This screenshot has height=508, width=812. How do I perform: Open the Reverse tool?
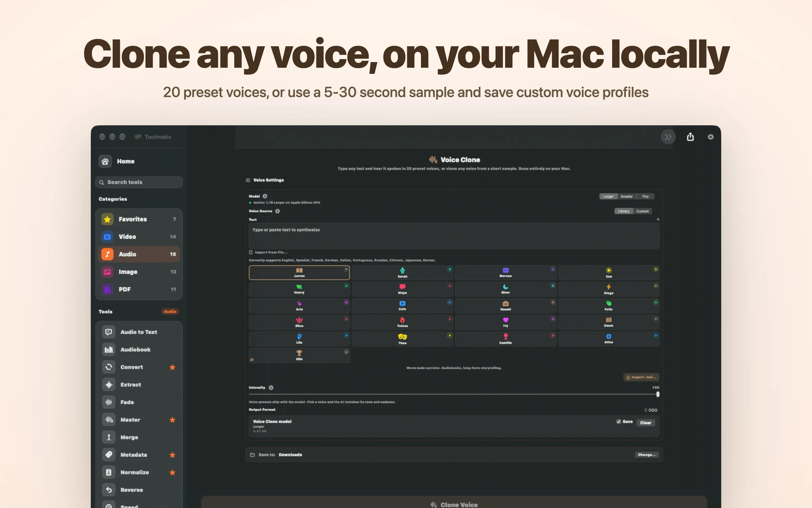(139, 490)
